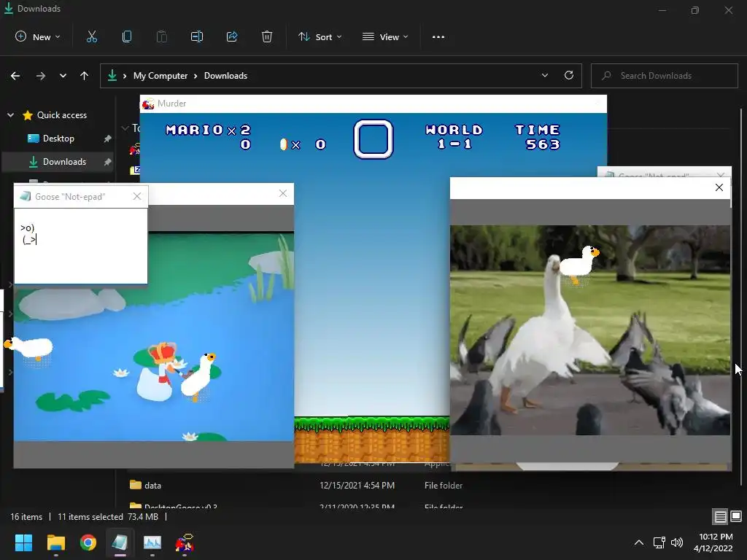747x560 pixels.
Task: Select the data folder row
Action: click(x=295, y=485)
